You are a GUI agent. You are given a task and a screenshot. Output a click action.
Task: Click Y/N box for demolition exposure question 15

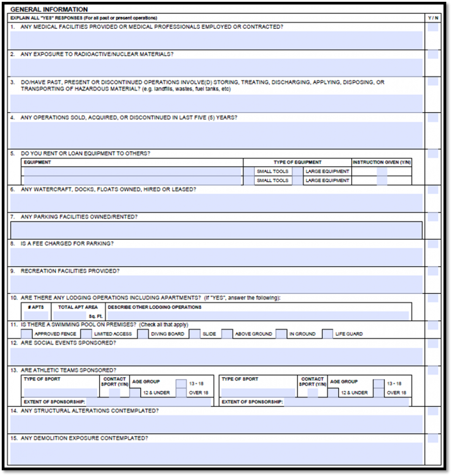433,439
